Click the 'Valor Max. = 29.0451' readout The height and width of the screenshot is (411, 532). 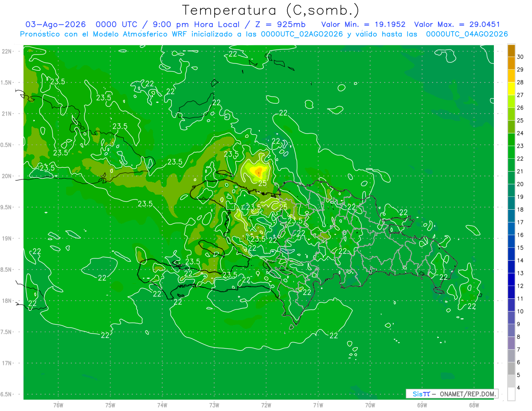point(457,24)
